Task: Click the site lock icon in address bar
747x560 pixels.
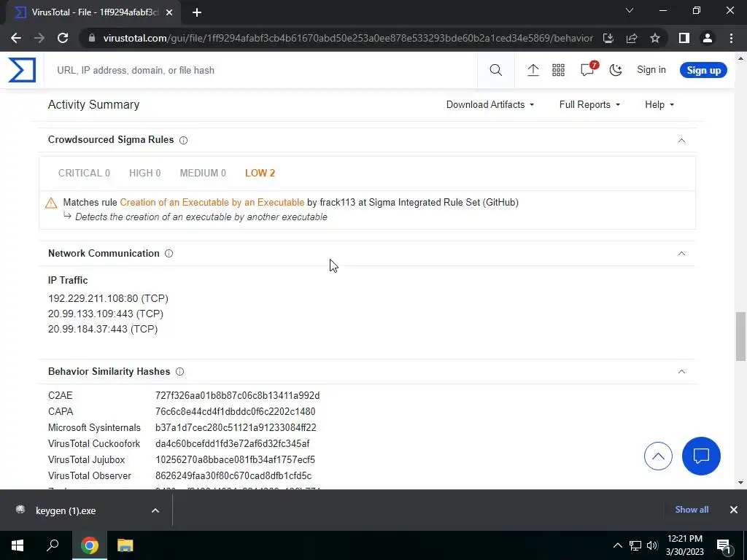Action: click(x=92, y=38)
